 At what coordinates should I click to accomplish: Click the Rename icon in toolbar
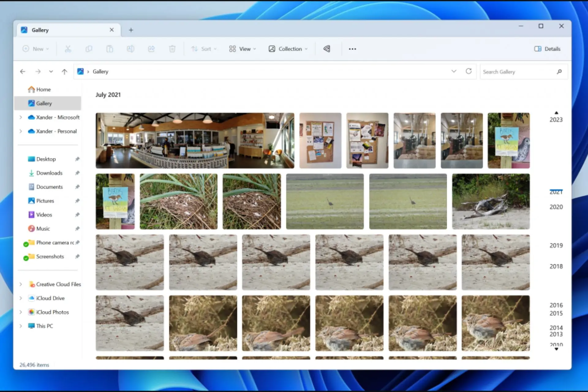click(130, 49)
